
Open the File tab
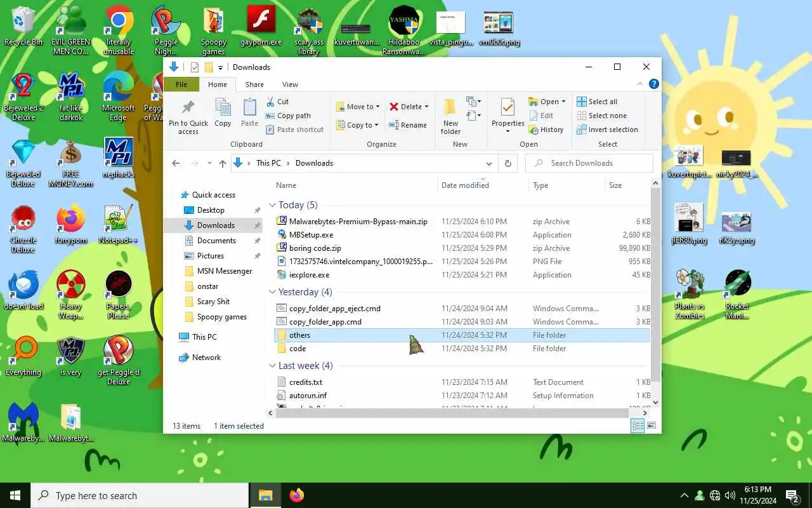tap(181, 84)
